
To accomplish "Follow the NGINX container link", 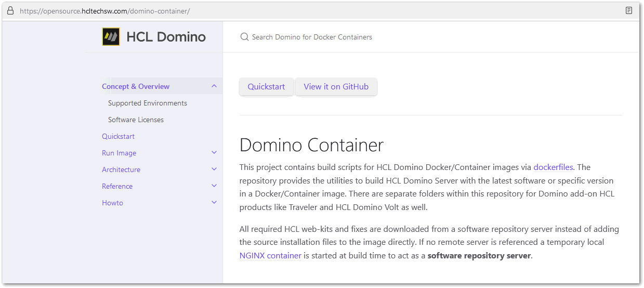I will 270,256.
